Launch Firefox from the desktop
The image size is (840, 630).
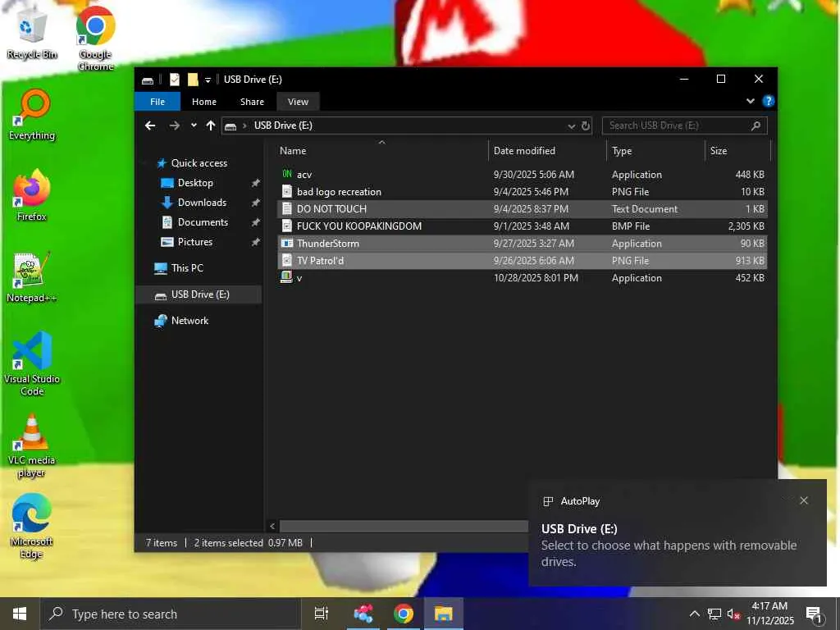point(32,196)
